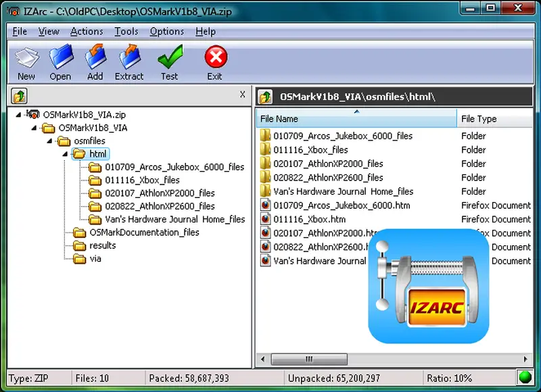The image size is (541, 392).
Task: Click the "Files: 10" status bar entry
Action: click(x=92, y=378)
